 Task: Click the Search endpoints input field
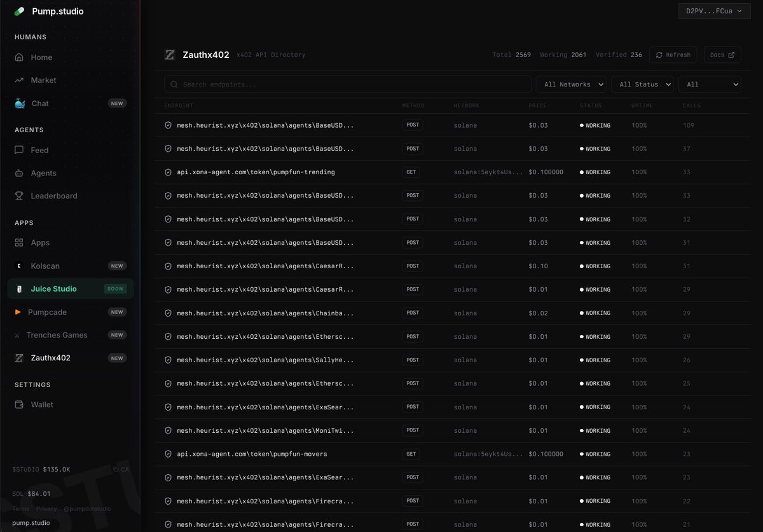point(347,85)
